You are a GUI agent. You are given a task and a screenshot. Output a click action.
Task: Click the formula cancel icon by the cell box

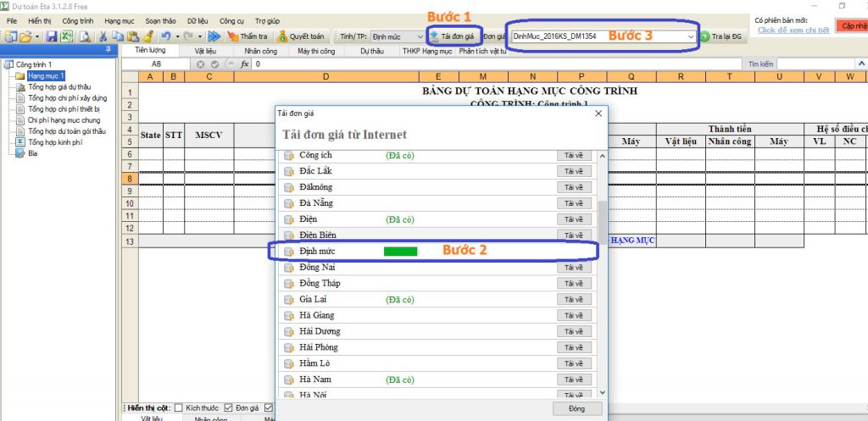200,64
